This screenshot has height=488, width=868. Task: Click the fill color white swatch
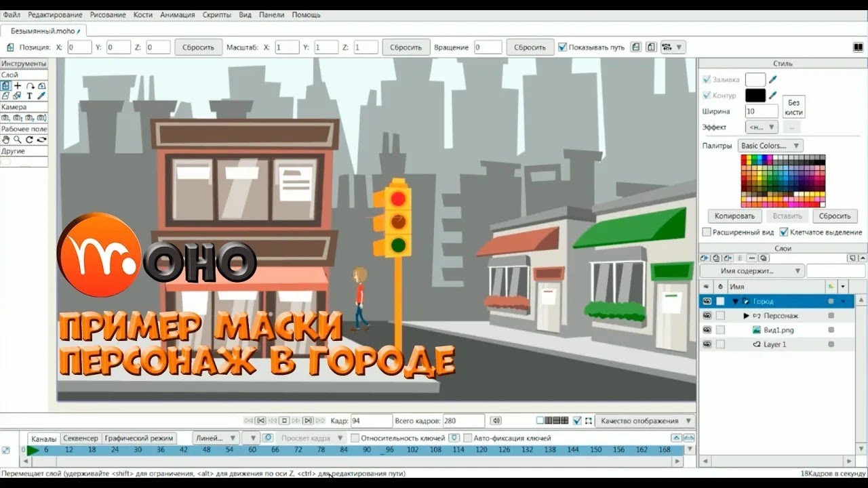(755, 80)
